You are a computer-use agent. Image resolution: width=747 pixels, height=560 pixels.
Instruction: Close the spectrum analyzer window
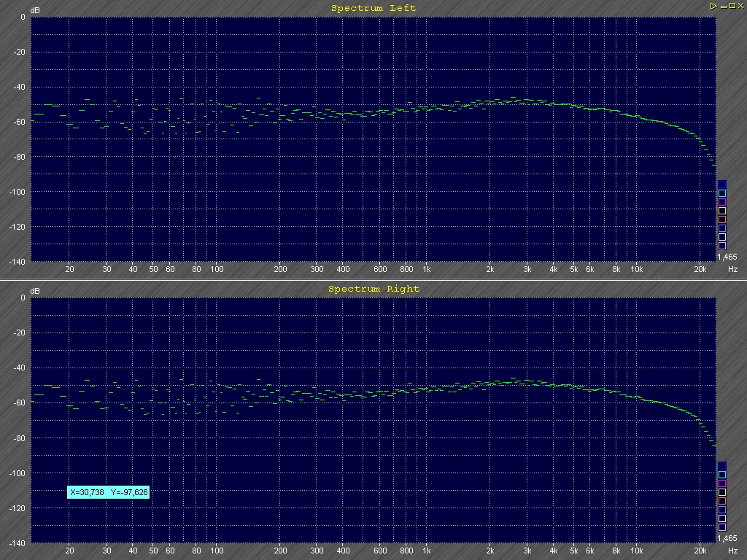[x=740, y=6]
